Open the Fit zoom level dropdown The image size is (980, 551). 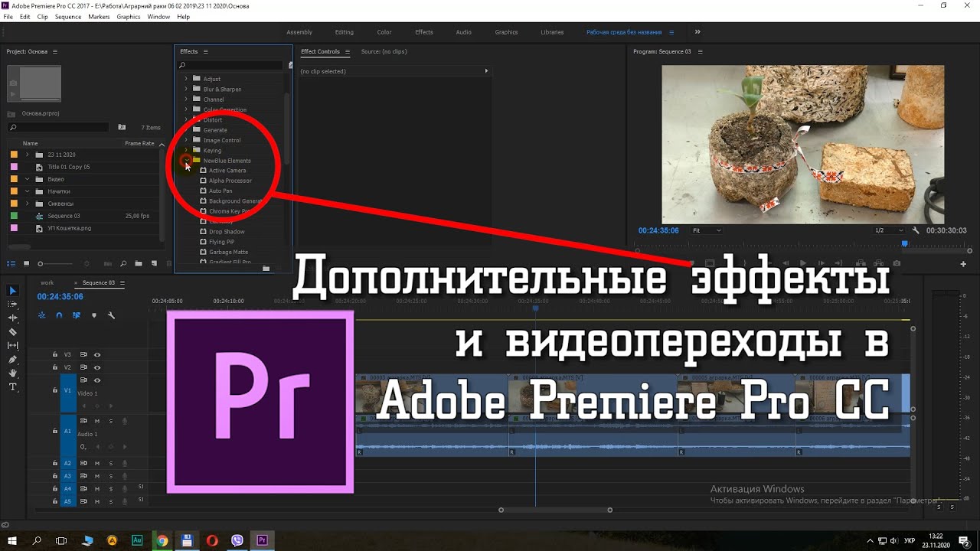tap(706, 230)
